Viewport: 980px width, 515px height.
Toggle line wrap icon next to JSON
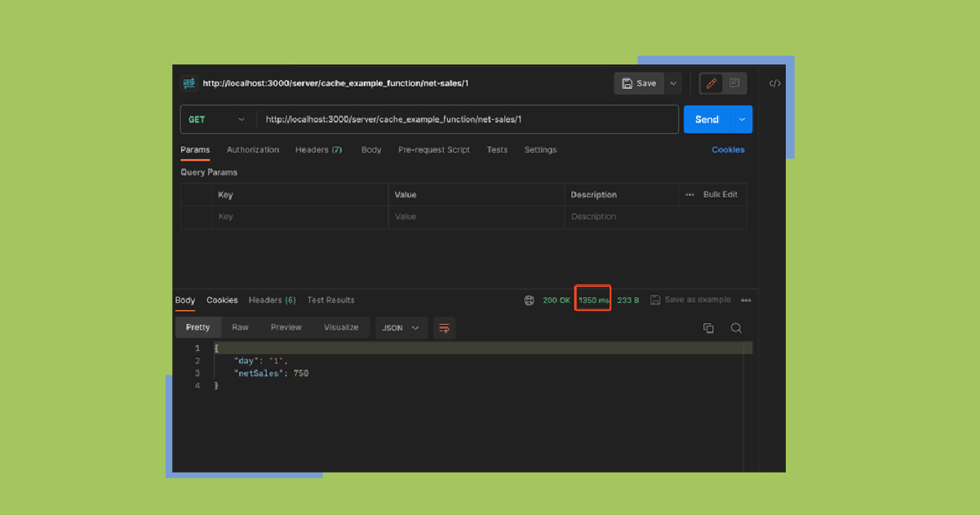444,328
